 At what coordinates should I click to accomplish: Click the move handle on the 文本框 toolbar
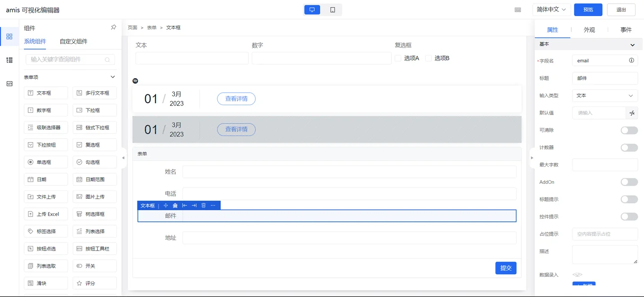pyautogui.click(x=165, y=205)
